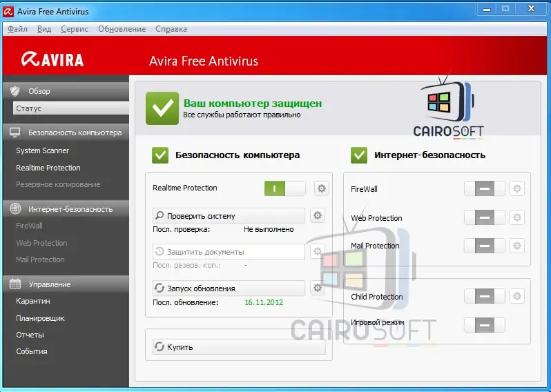Click Проверить систему button

229,216
